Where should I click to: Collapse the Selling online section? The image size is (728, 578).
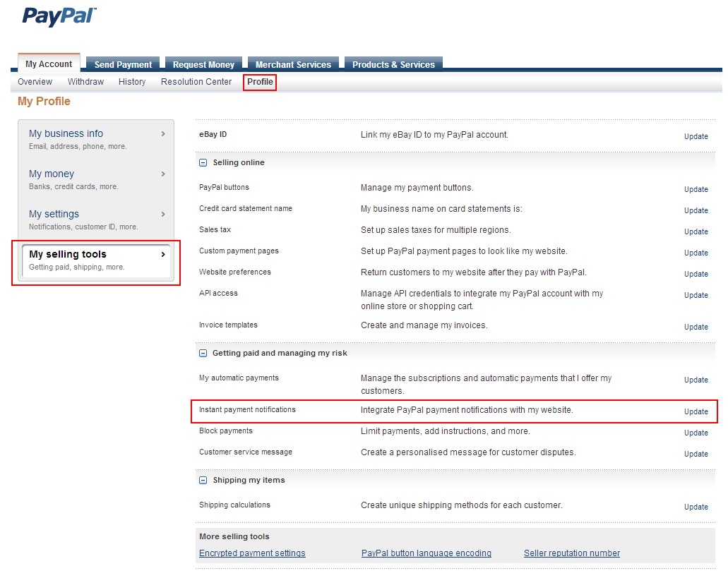tap(203, 163)
